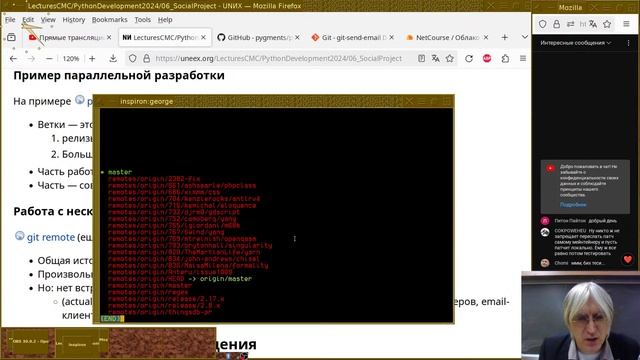Close the LecturesCMC/Python tab
The height and width of the screenshot is (360, 640).
203,37
